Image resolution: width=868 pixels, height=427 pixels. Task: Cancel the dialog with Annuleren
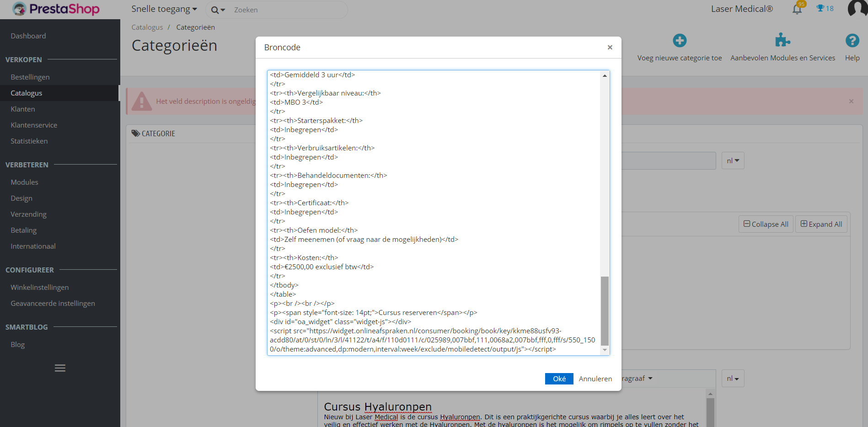(x=595, y=379)
